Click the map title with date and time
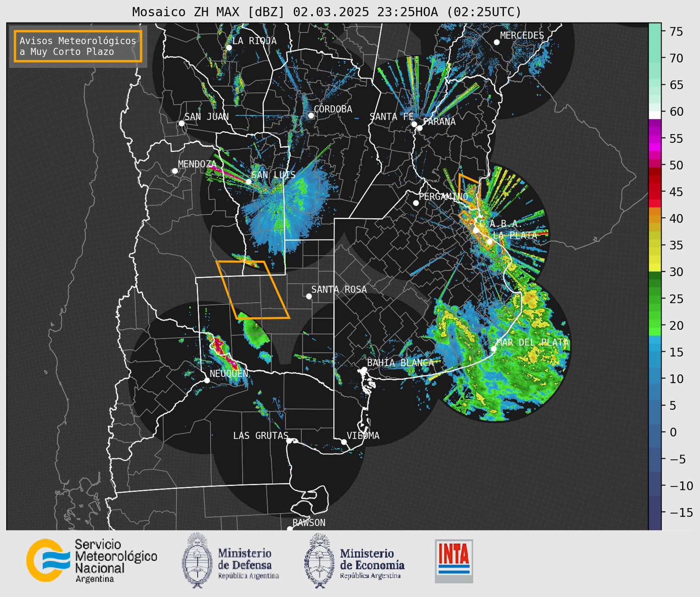Screen dimensions: 700x597 pyautogui.click(x=327, y=12)
